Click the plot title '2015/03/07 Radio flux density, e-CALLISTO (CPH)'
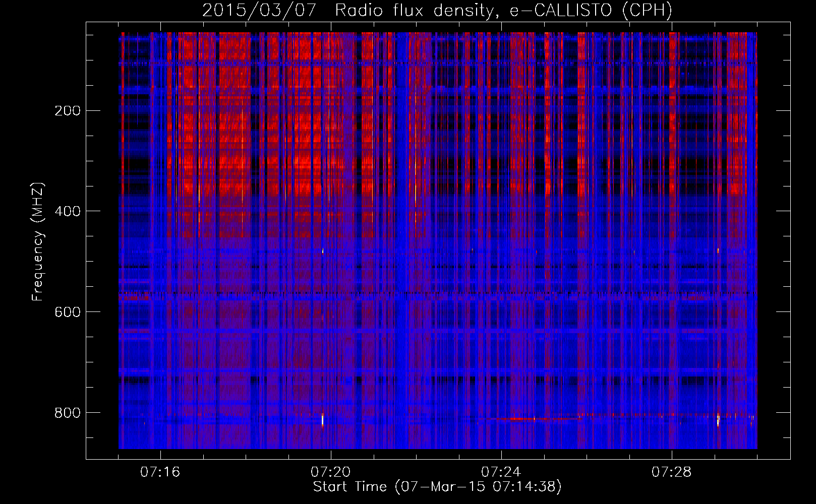 pos(437,10)
